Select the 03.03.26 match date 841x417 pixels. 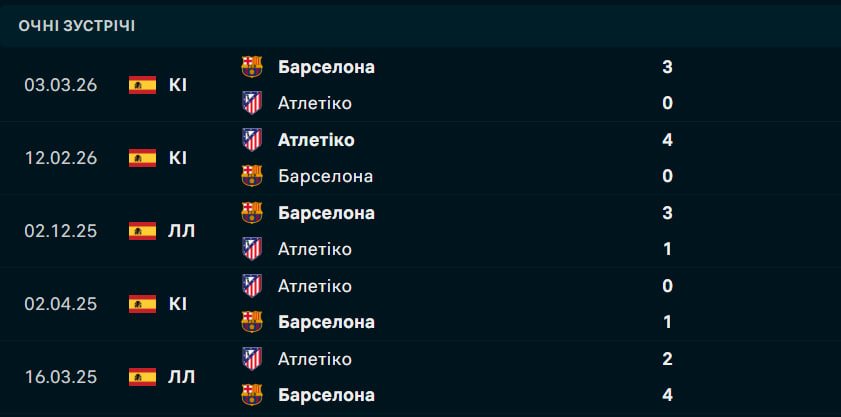61,85
